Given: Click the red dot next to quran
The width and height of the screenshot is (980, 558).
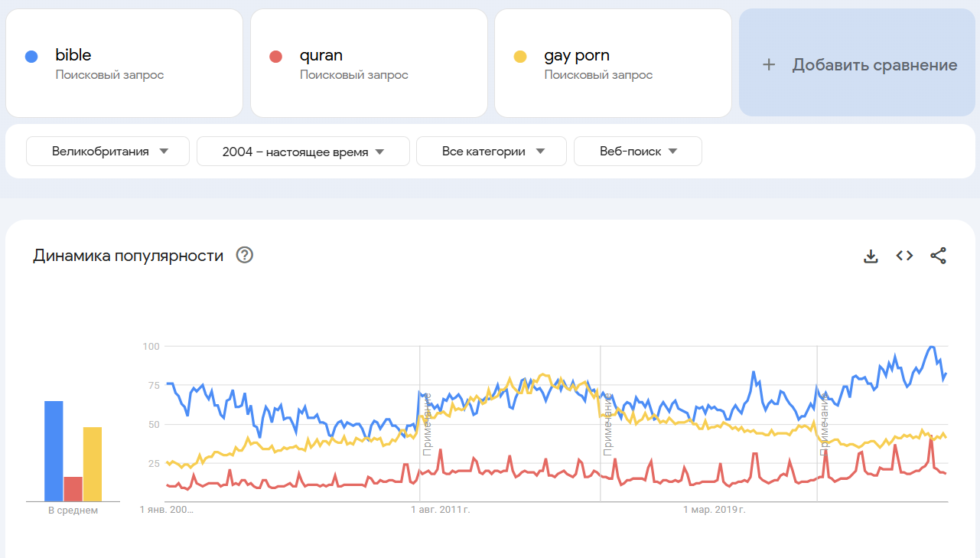Looking at the screenshot, I should point(276,56).
